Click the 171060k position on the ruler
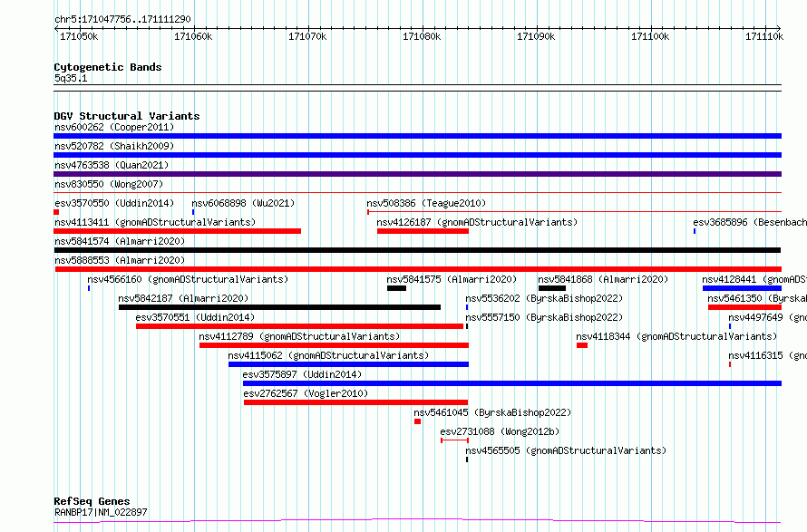 click(x=194, y=36)
